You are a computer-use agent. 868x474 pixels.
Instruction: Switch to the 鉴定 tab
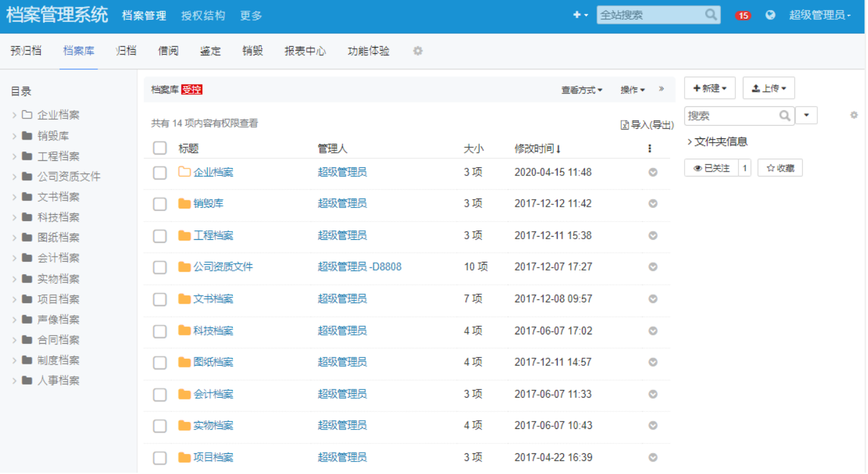[210, 51]
